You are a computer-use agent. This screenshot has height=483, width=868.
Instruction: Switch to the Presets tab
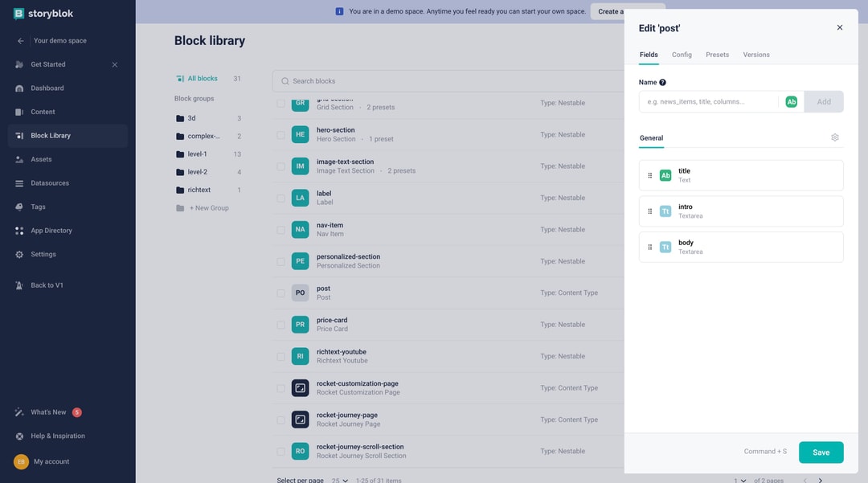pos(718,55)
